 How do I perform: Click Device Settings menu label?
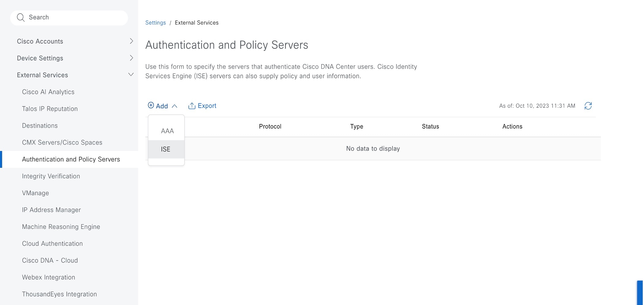40,58
